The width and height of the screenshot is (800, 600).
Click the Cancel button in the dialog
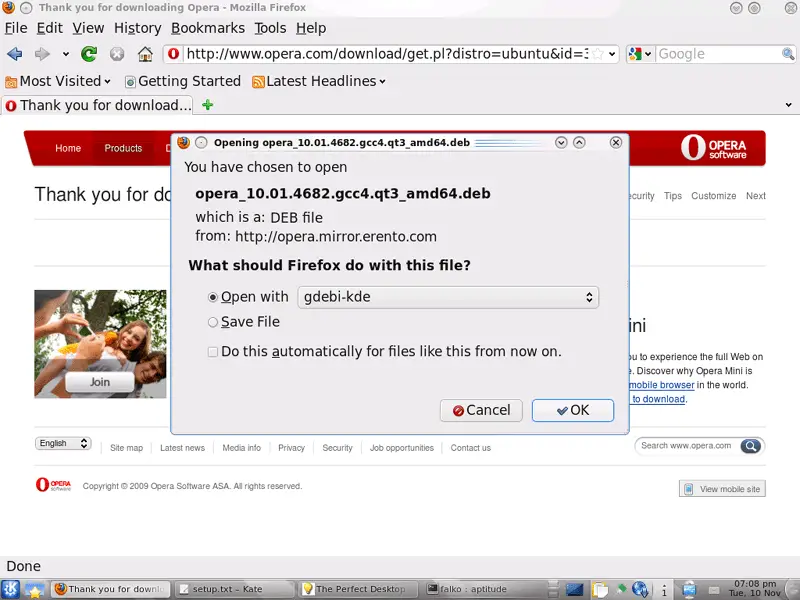(x=481, y=410)
